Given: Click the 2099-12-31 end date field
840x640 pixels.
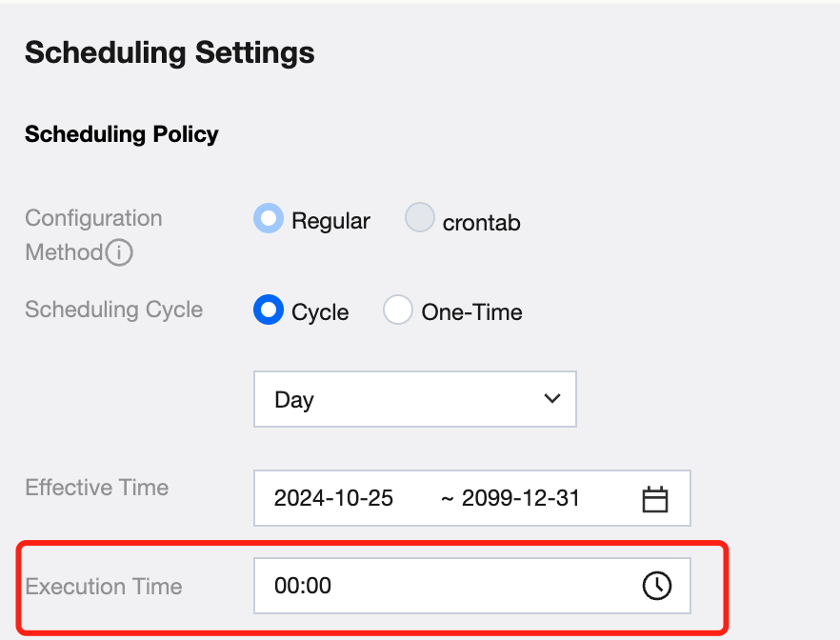Looking at the screenshot, I should [x=521, y=498].
